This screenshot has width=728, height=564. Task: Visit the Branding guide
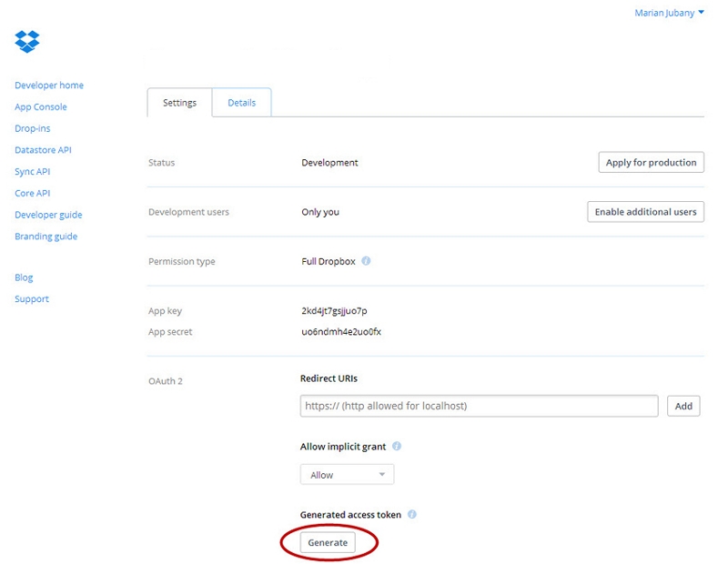44,236
